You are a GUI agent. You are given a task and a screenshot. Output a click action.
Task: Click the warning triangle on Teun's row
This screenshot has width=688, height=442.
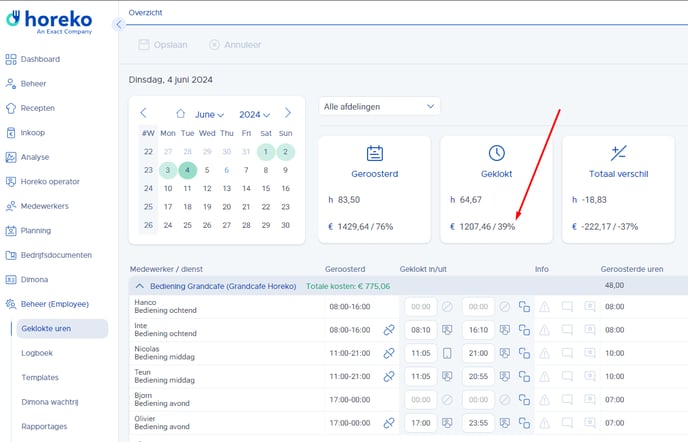(545, 377)
